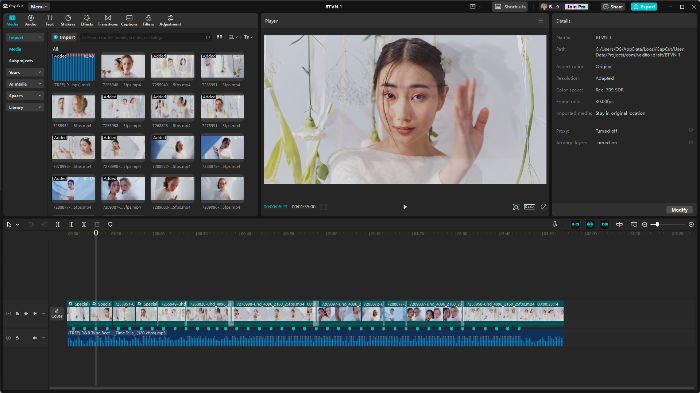Select the audio clip on the timeline
Screen dimensions: 700x393
point(315,338)
